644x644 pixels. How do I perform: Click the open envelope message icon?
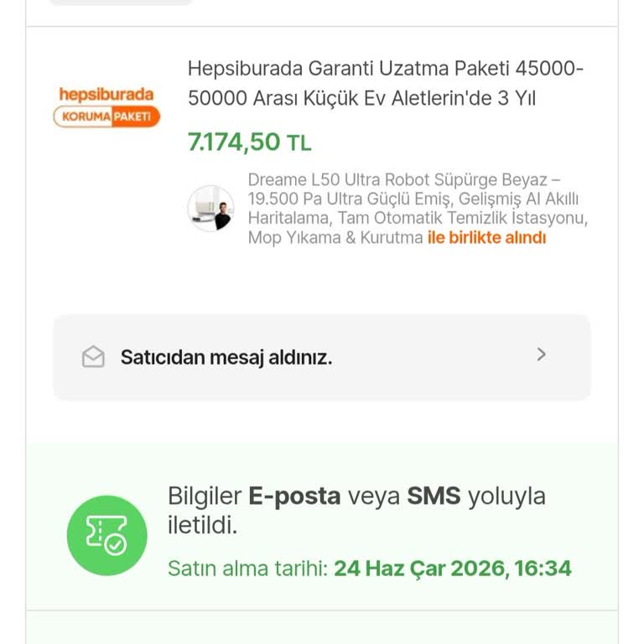[93, 356]
